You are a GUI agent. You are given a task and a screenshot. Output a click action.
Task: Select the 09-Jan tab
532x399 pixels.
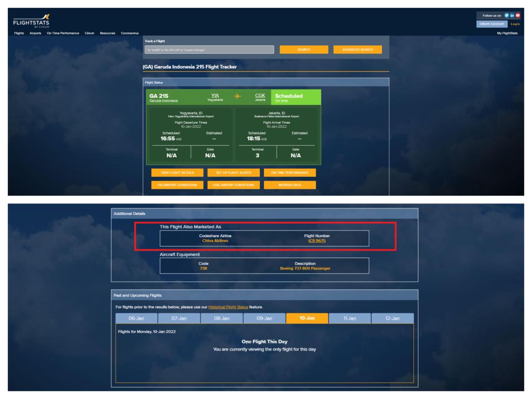point(264,319)
